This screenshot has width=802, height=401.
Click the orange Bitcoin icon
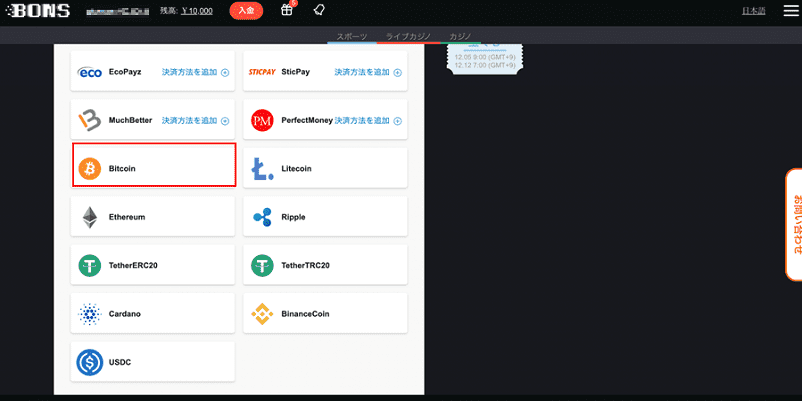click(90, 168)
